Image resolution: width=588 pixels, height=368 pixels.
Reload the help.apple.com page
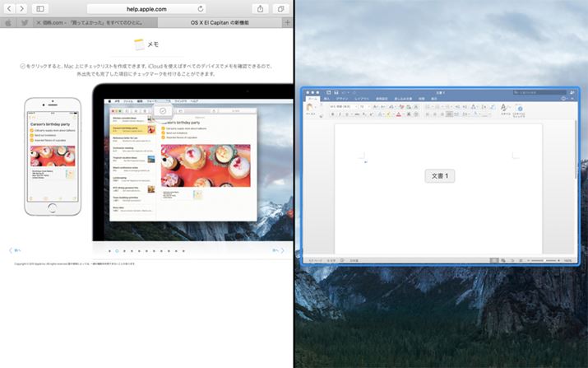(x=201, y=8)
